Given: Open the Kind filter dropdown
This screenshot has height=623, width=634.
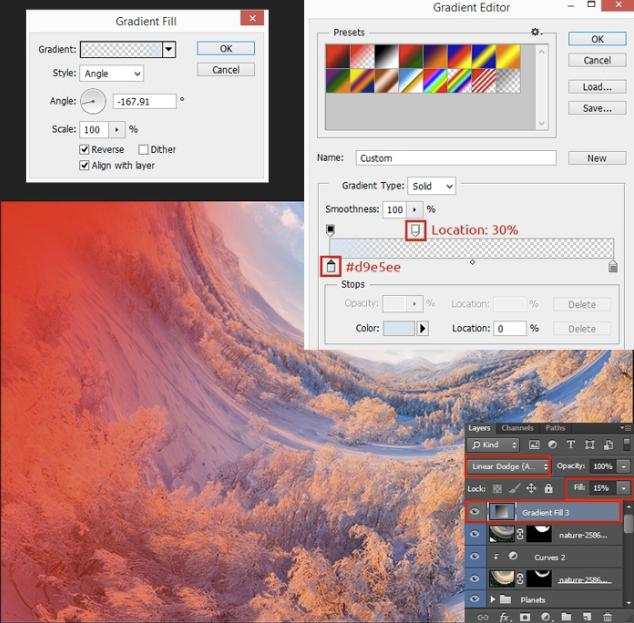Looking at the screenshot, I should 494,445.
